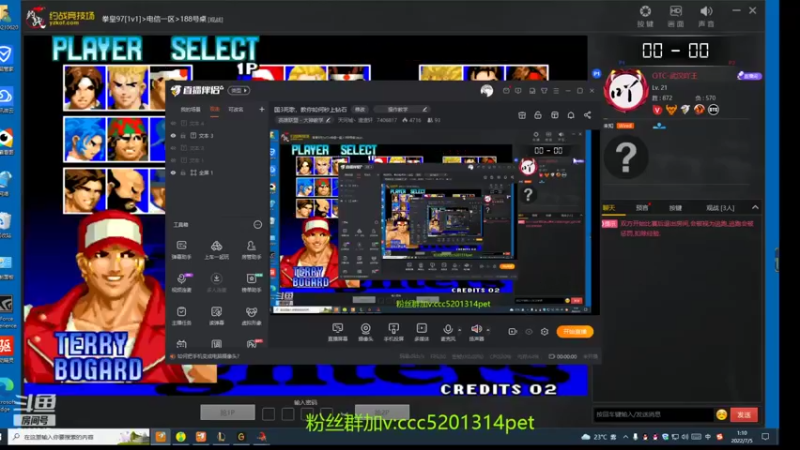Expand speaker options arrow
Viewport: 800px width, 450px height.
coord(488,331)
